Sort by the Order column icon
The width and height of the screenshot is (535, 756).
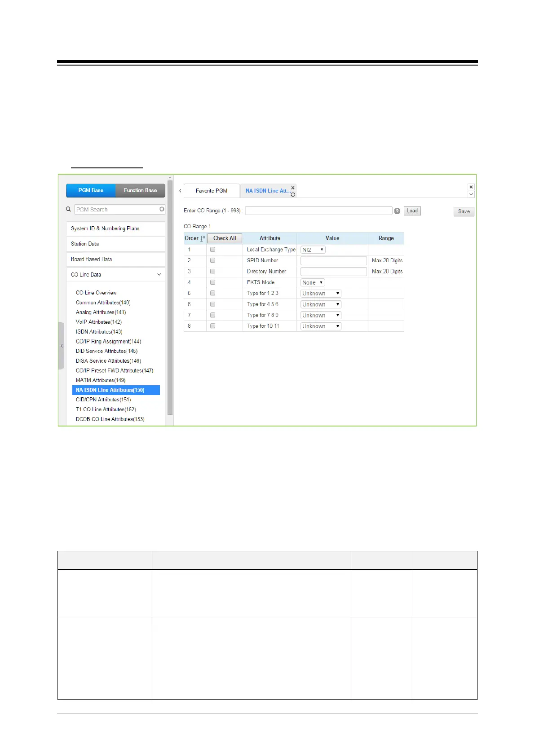coord(202,238)
